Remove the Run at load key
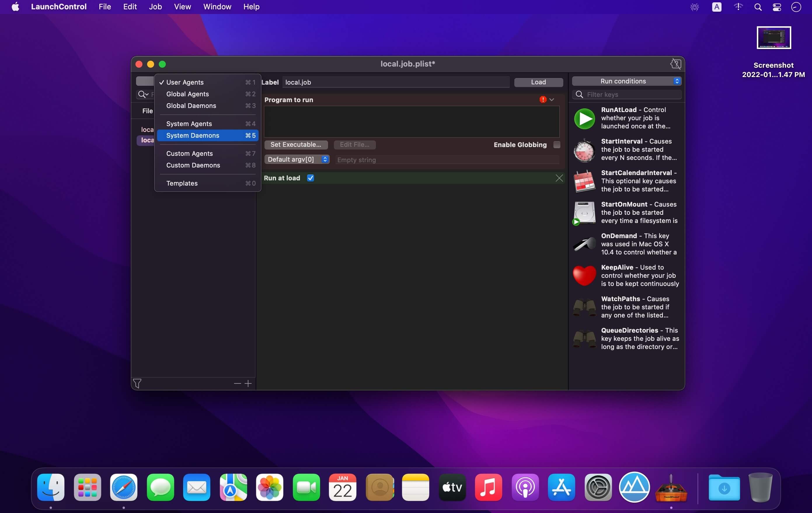 559,178
